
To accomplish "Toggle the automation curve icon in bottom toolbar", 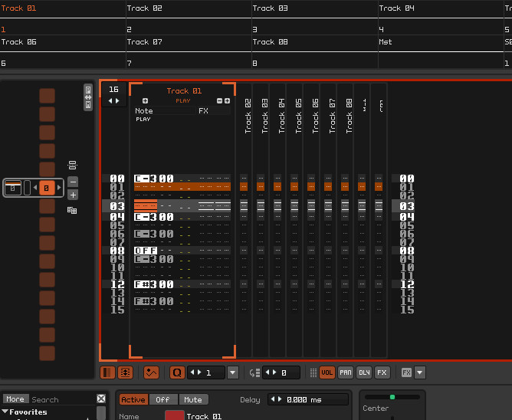I will point(151,372).
